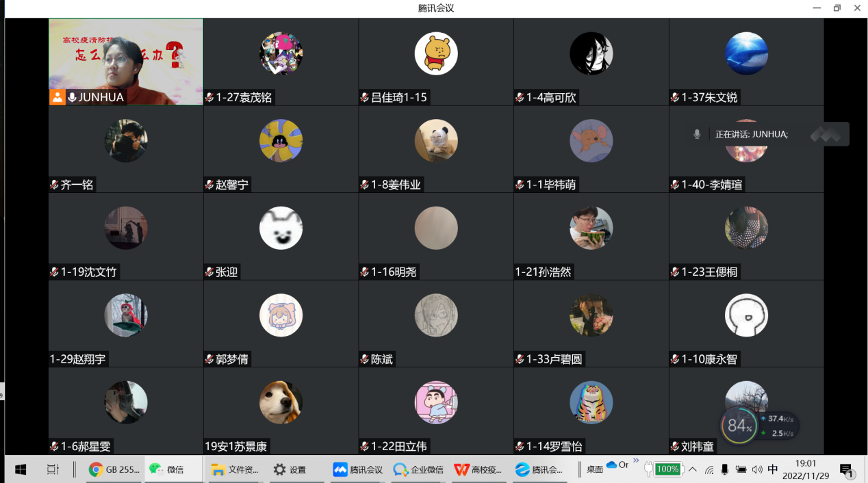The image size is (868, 483).
Task: Click JUNHUA's active microphone icon
Action: [72, 97]
